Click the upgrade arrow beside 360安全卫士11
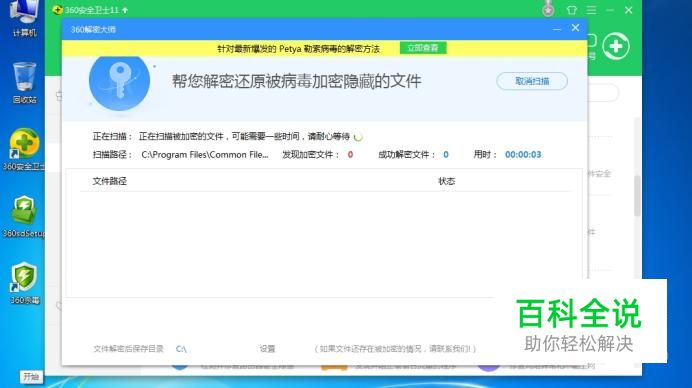 tap(125, 10)
